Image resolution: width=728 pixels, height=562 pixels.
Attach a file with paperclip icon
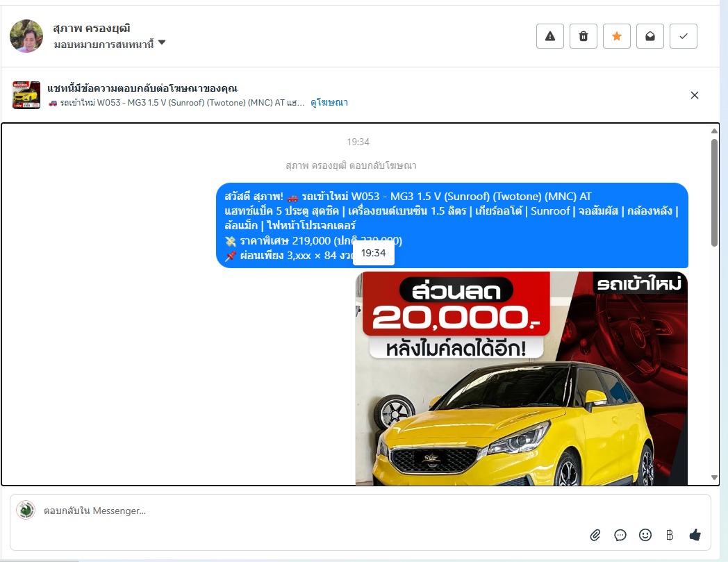coord(595,535)
